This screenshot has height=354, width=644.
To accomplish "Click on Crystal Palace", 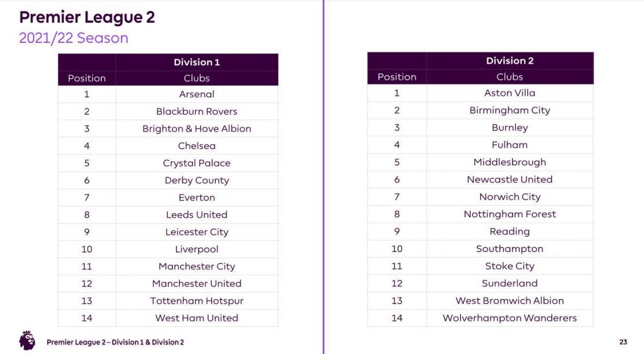I will click(x=197, y=163).
